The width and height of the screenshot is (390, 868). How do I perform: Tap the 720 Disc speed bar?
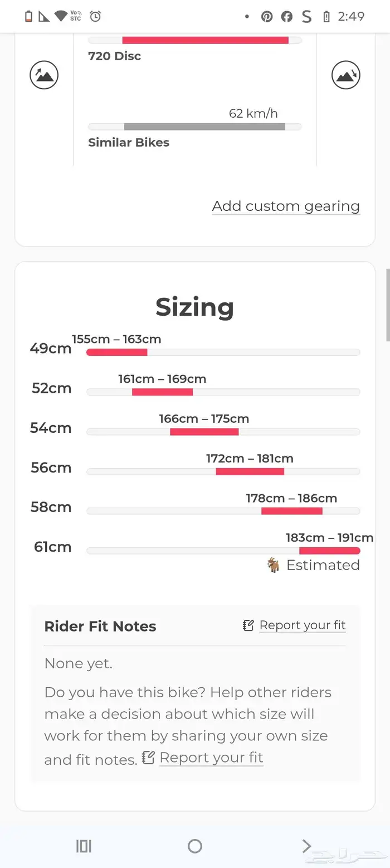pyautogui.click(x=205, y=40)
